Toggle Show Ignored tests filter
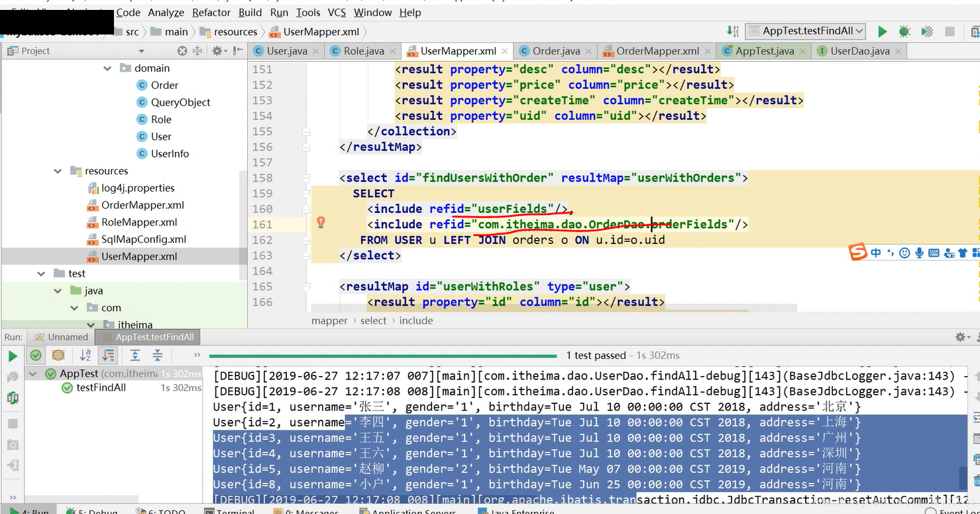 click(58, 355)
